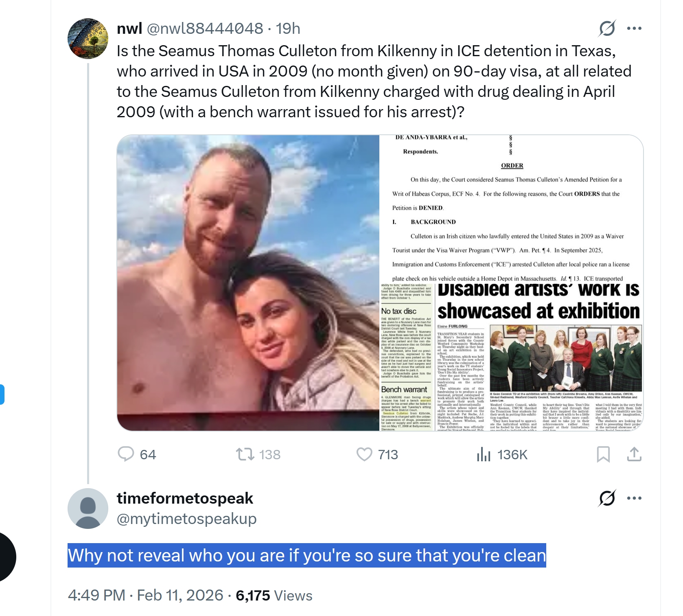Share nwl's post using share icon
The height and width of the screenshot is (616, 683).
634,454
